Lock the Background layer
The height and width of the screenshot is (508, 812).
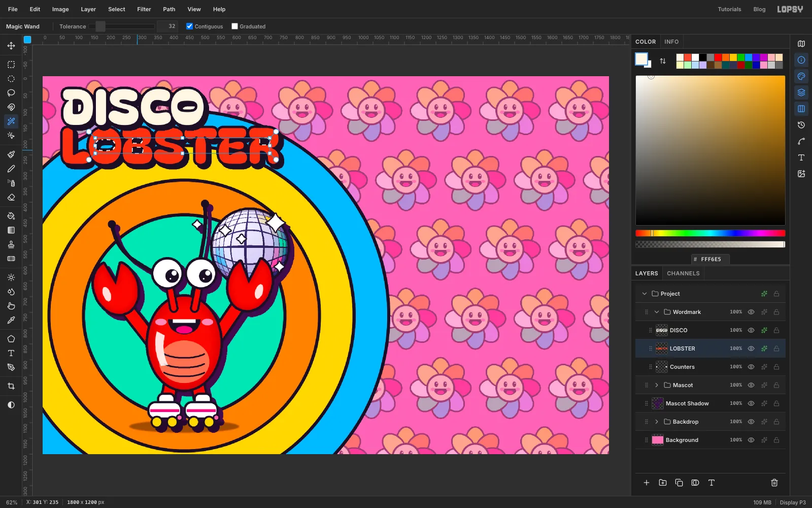click(x=776, y=440)
